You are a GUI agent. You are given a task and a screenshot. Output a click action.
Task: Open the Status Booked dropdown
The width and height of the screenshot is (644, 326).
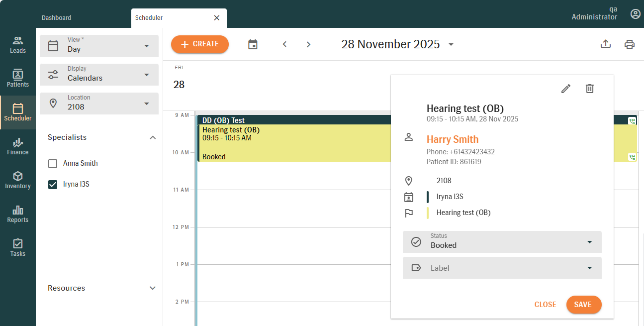[x=502, y=242]
